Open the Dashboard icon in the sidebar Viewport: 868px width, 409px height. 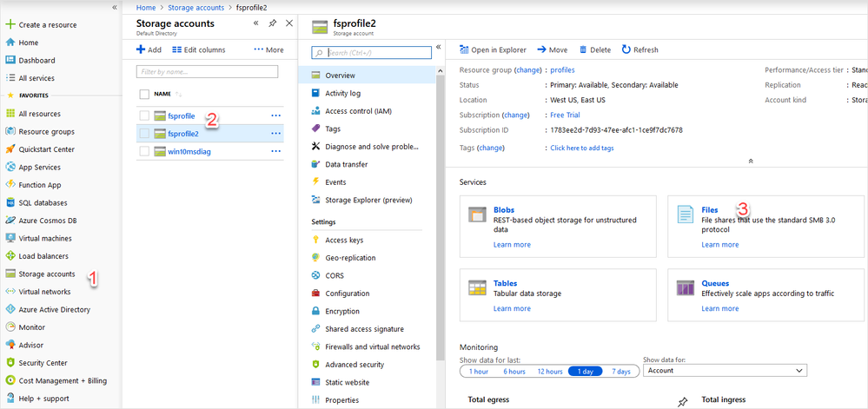[10, 60]
